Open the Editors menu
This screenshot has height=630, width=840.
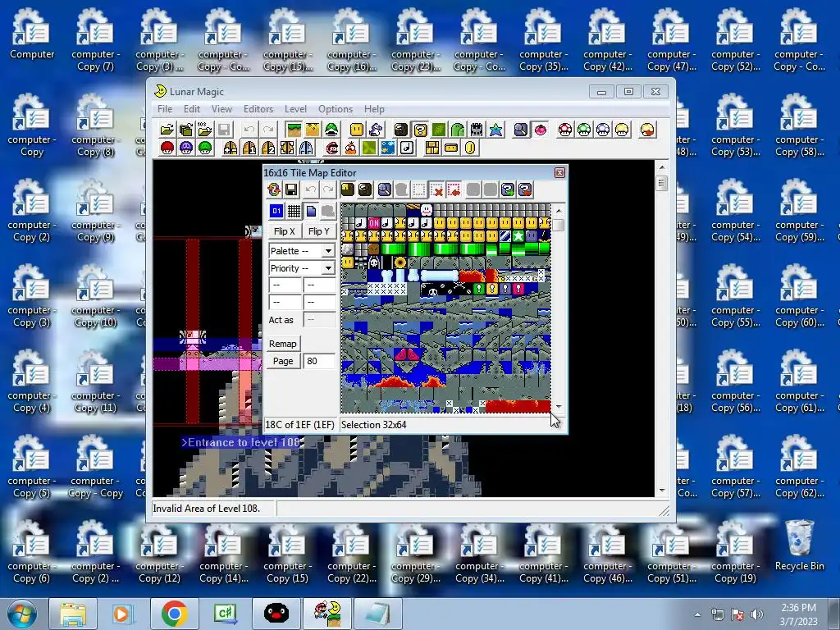click(x=258, y=109)
